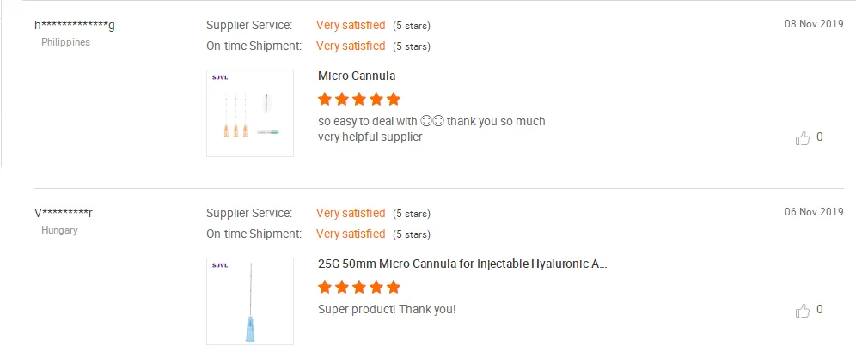
Task: Click the 'Hungary' country label
Action: click(59, 230)
